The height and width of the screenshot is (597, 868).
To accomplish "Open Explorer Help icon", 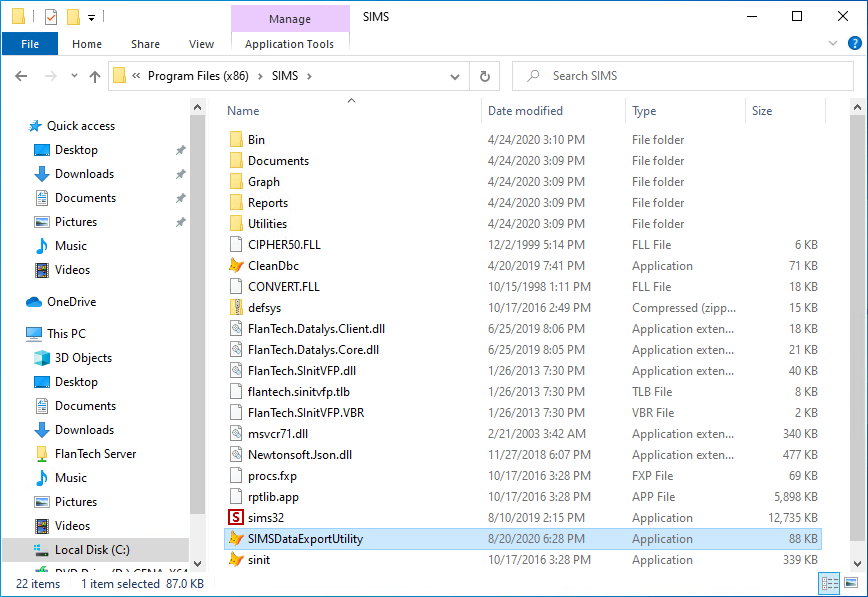I will (854, 43).
